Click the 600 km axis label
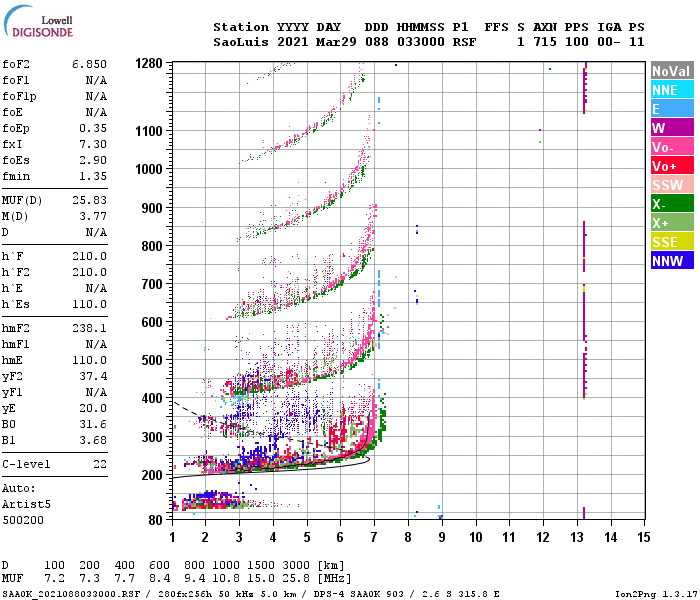The width and height of the screenshot is (700, 600). point(152,322)
